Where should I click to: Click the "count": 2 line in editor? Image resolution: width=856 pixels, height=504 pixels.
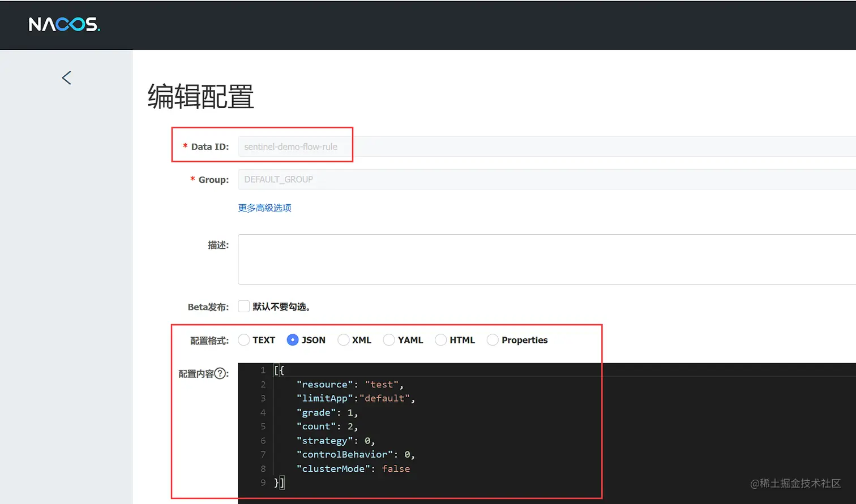[x=327, y=427]
